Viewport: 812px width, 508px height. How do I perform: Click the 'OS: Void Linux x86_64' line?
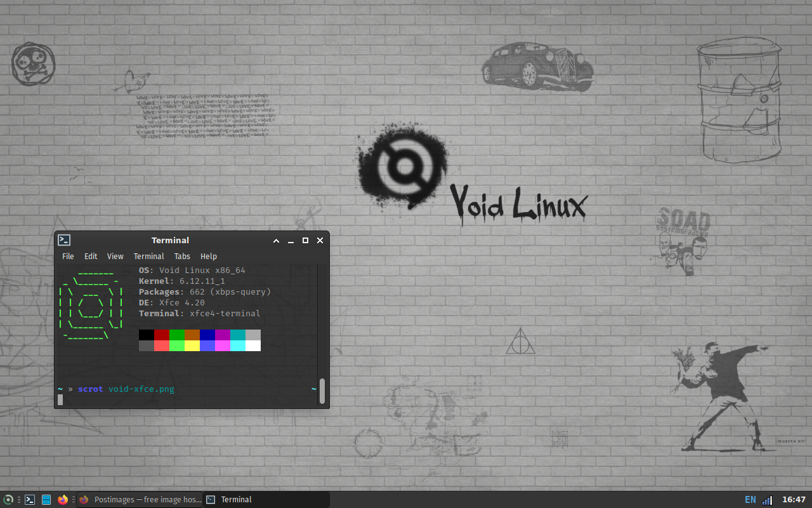pyautogui.click(x=192, y=271)
